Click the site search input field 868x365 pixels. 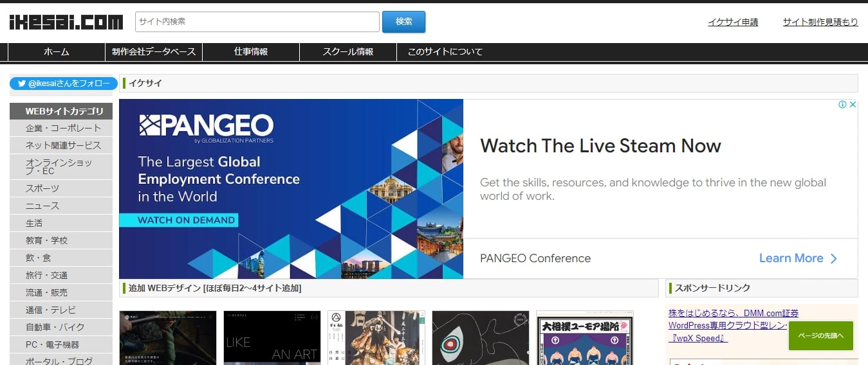(x=257, y=22)
